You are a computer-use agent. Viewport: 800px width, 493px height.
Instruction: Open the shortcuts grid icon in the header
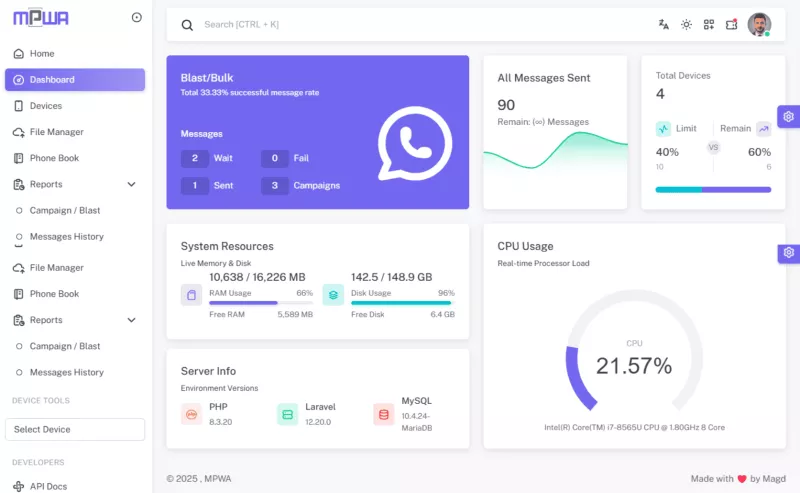coord(709,25)
